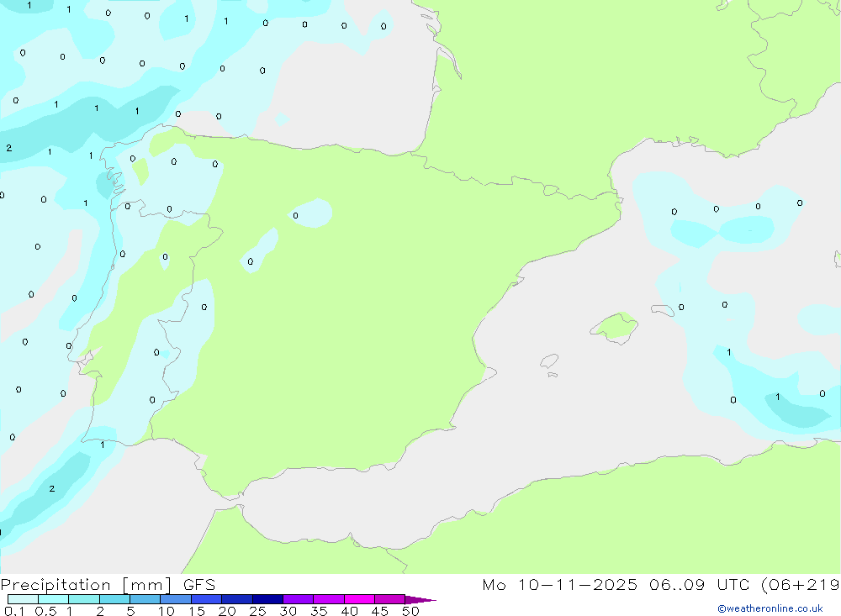
Task: Click the 20–25 mm dark blue swatch
Action: [237, 599]
